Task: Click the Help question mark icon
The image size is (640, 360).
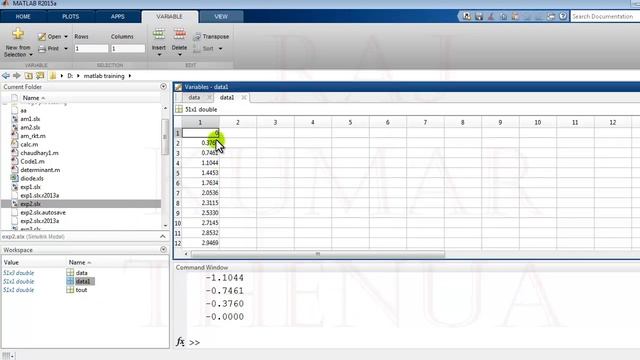Action: (x=563, y=16)
